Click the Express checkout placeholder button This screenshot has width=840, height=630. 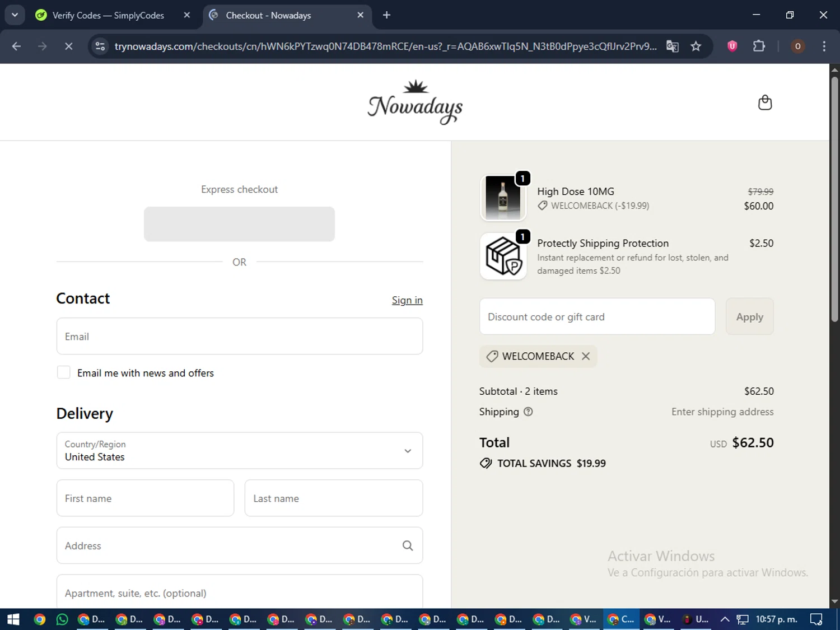[x=239, y=224]
